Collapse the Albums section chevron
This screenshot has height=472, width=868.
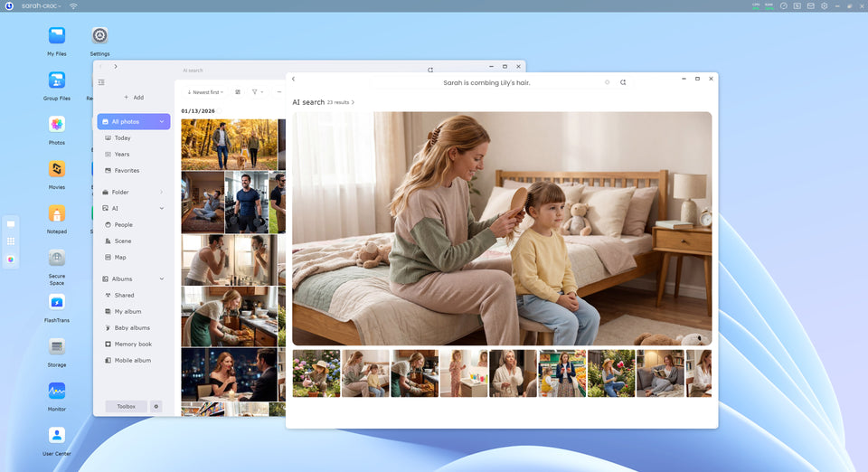pyautogui.click(x=162, y=278)
